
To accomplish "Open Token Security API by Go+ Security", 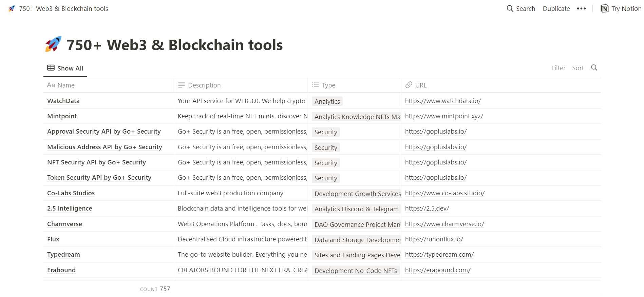I will pos(99,178).
